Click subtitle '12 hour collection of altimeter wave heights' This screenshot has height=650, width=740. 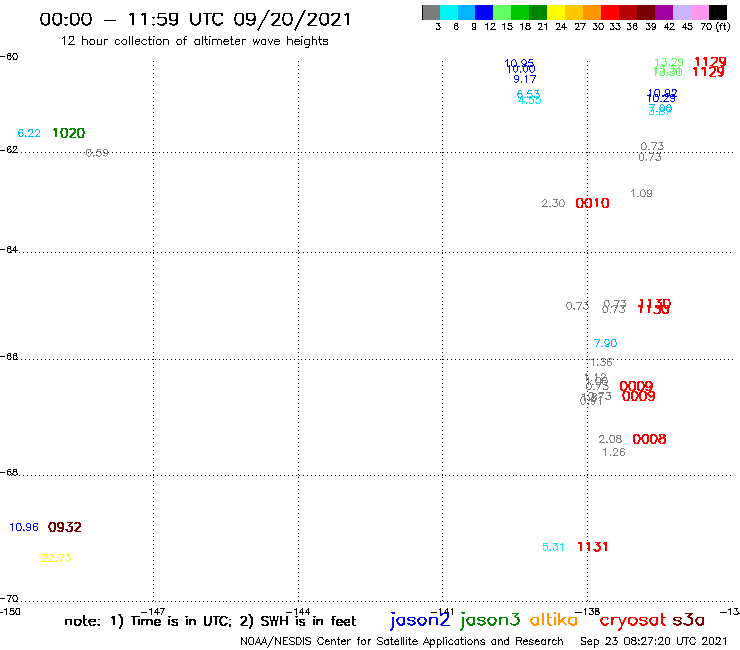click(x=194, y=41)
